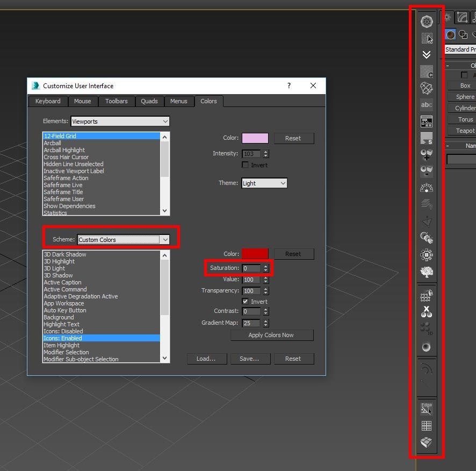Click the Edge constraint toolbar icon
Viewport: 476px width, 471px height.
tap(427, 409)
